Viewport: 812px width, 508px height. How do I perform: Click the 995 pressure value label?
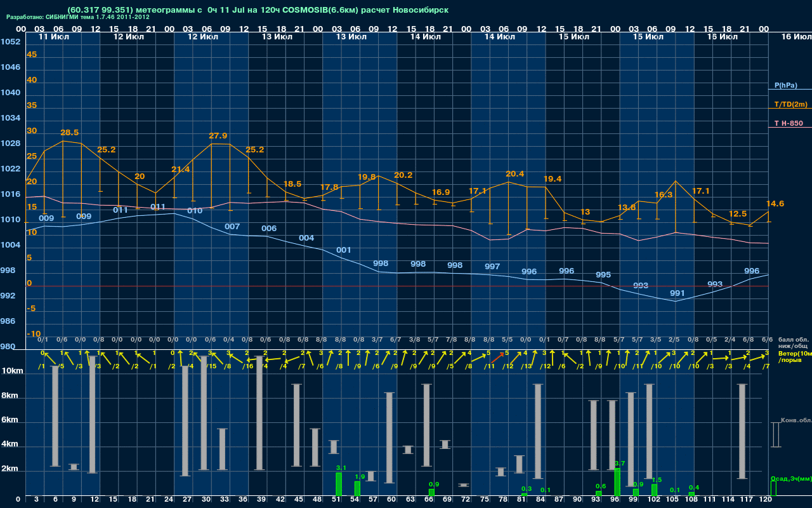[603, 275]
